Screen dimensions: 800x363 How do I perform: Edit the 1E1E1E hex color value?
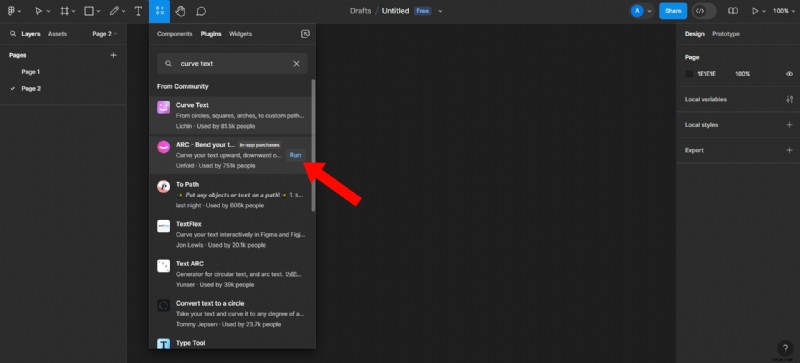[x=707, y=74]
